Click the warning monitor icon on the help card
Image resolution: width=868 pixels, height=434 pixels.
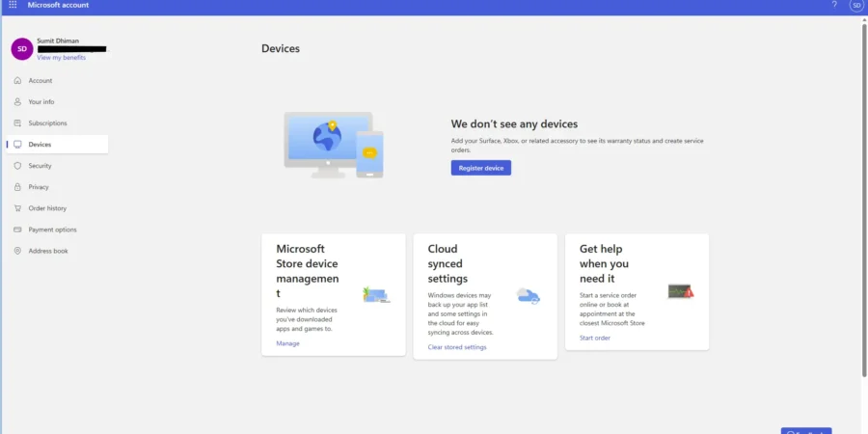(680, 291)
